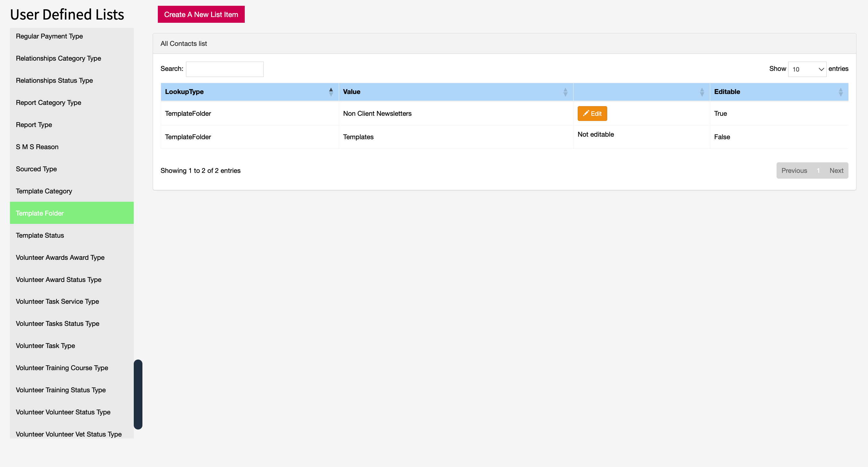
Task: Open Report Category Type list
Action: pos(72,102)
